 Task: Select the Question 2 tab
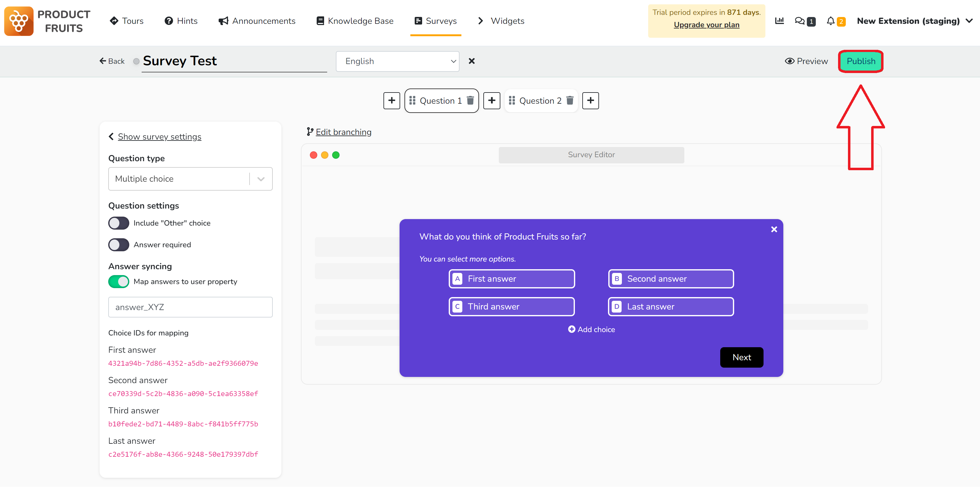tap(541, 101)
